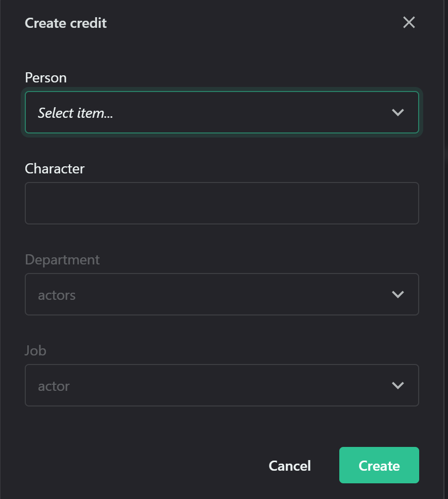Click the Person dropdown chevron arrow
448x499 pixels.
(398, 112)
